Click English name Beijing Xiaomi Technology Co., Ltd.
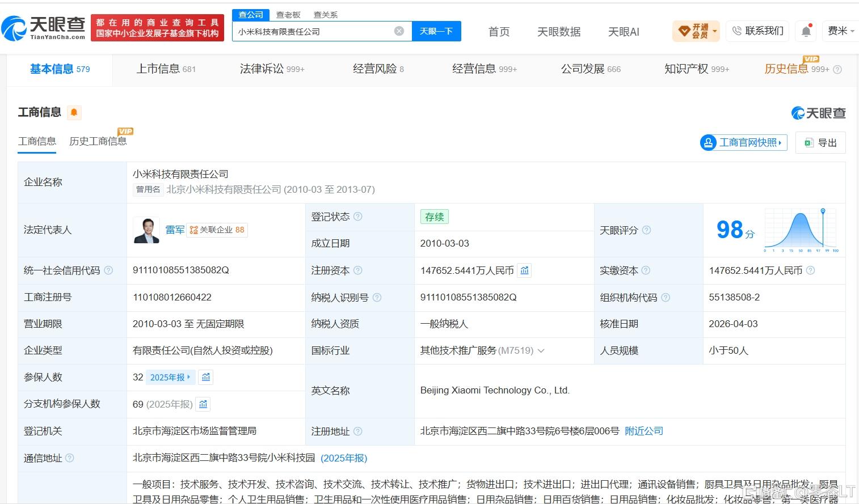The image size is (859, 504). coord(495,391)
